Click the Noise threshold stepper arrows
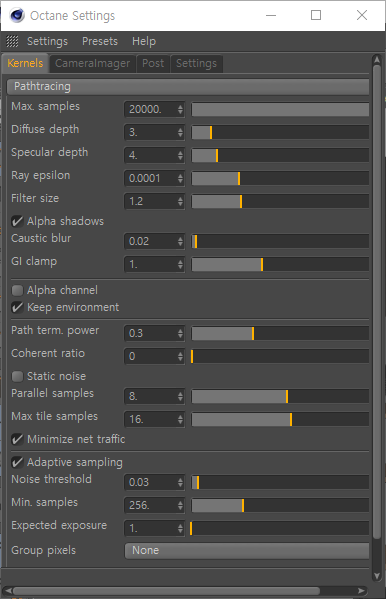 tap(180, 482)
